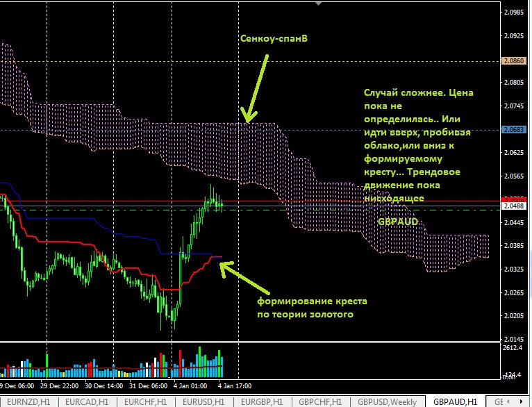Click the 2612.4 volume scale value
The width and height of the screenshot is (532, 407).
513,348
